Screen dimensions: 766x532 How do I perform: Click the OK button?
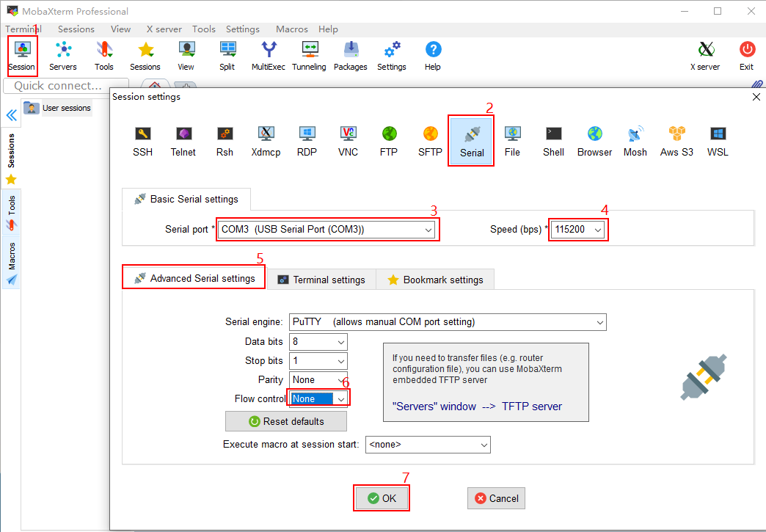click(x=382, y=498)
